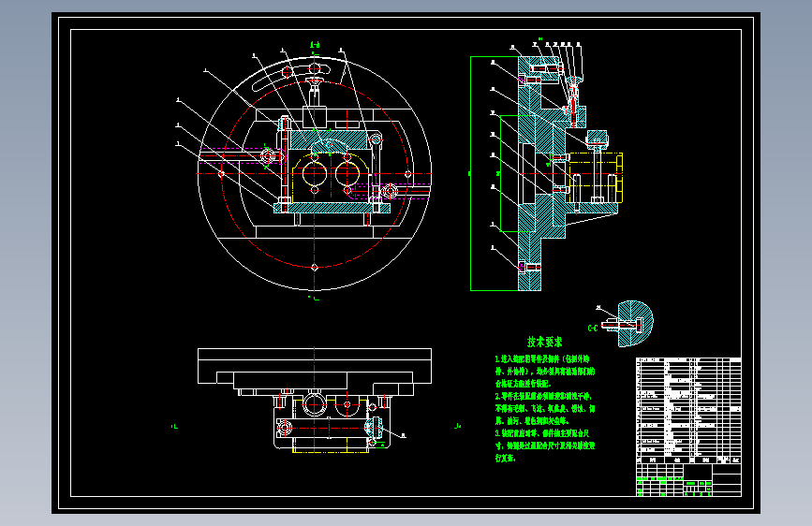Select the C-C section label
This screenshot has height=526, width=812.
[x=593, y=329]
